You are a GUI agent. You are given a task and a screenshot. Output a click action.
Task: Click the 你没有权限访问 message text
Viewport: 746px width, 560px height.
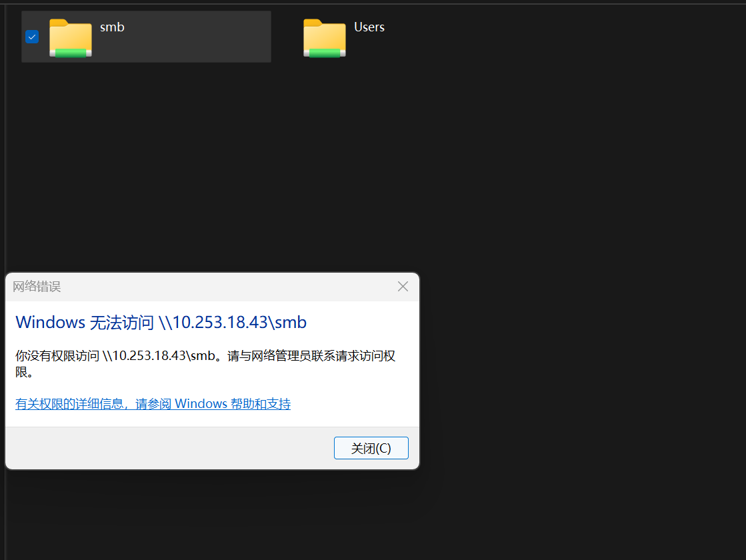pyautogui.click(x=205, y=363)
